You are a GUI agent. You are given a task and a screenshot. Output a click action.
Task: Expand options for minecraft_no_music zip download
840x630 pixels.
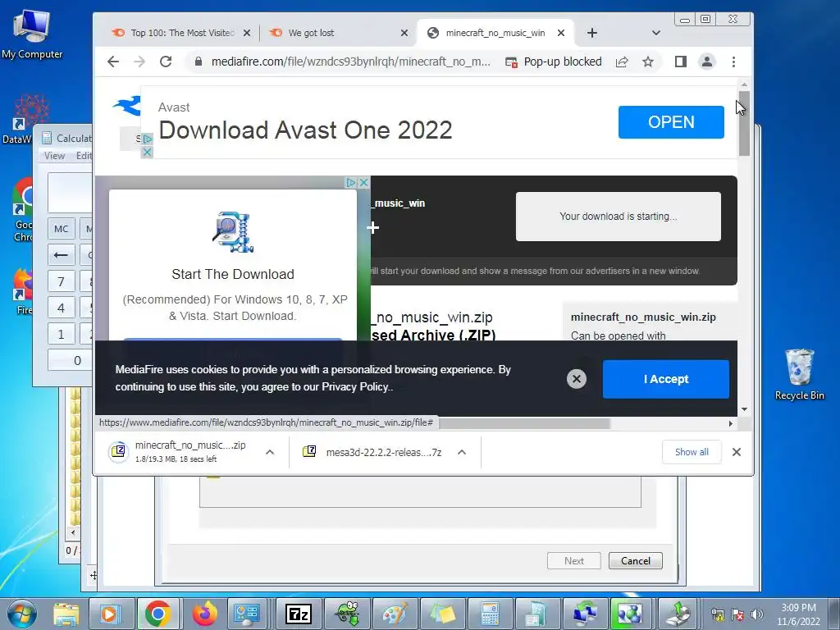[270, 452]
